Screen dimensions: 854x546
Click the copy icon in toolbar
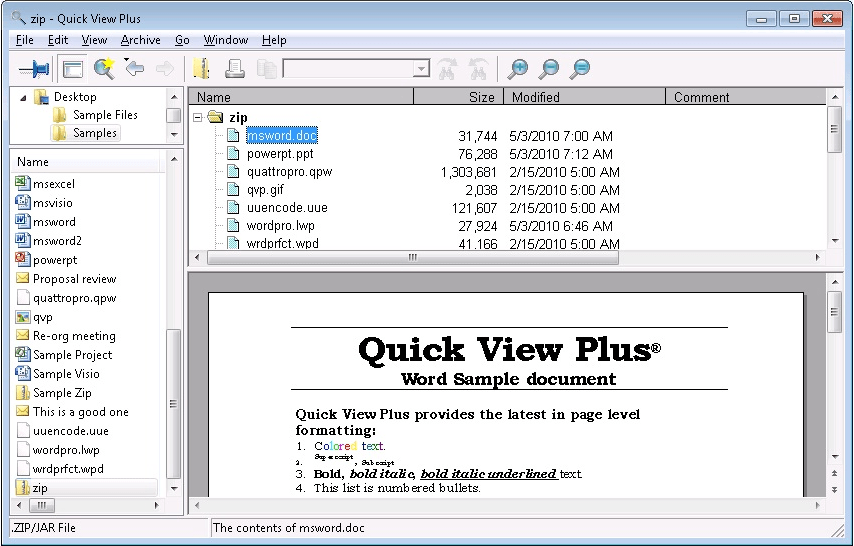tap(267, 69)
